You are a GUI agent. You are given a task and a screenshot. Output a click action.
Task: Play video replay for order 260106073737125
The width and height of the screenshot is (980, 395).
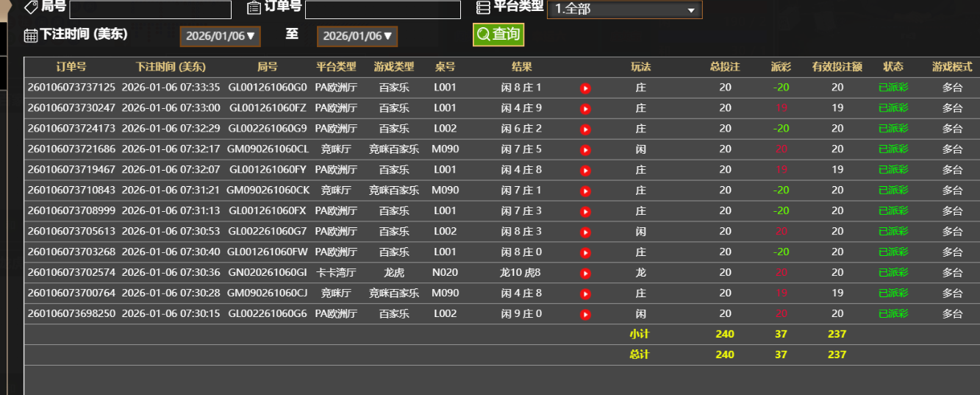click(x=585, y=88)
